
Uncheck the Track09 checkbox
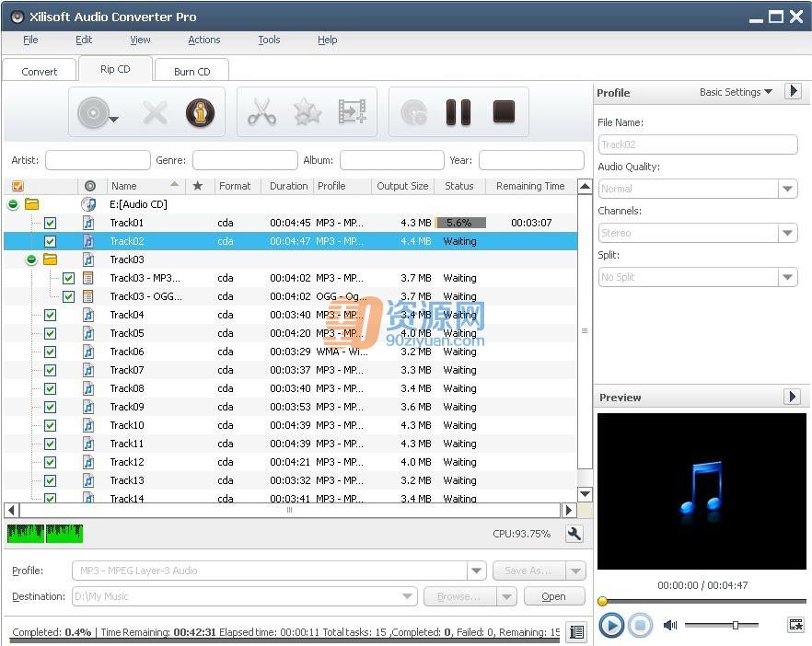pyautogui.click(x=51, y=407)
